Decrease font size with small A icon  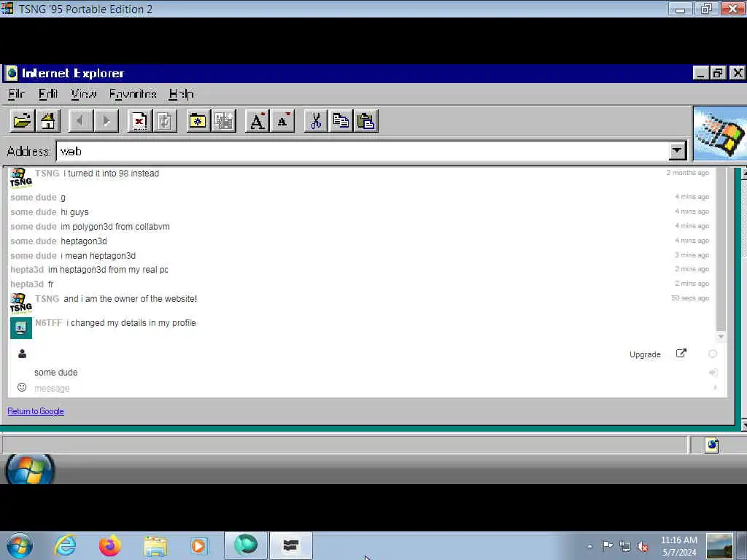pos(282,121)
